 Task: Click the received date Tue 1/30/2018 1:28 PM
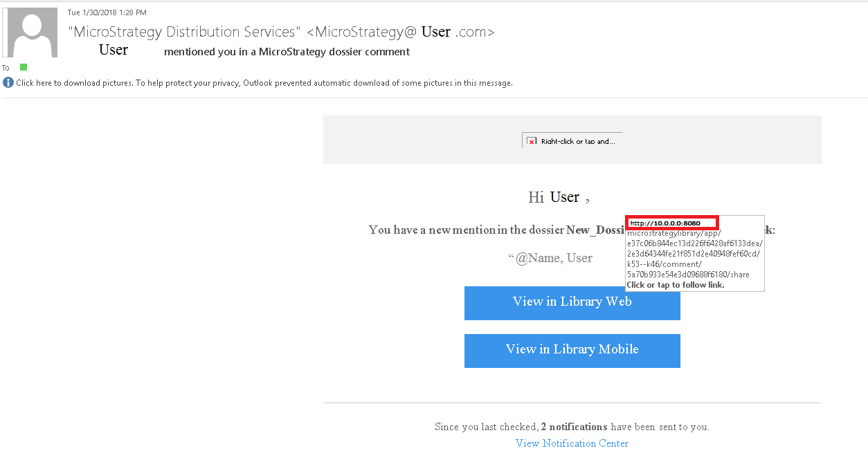coord(107,12)
